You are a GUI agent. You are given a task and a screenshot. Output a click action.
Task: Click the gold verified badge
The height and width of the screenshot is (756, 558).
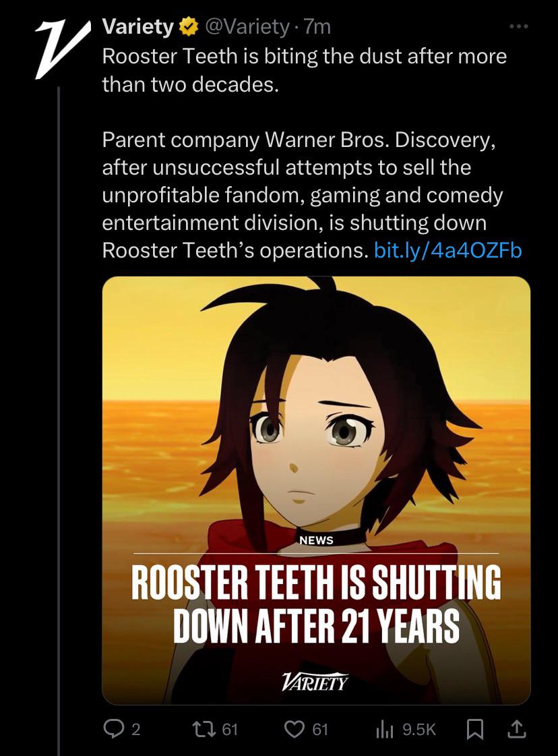pyautogui.click(x=189, y=27)
